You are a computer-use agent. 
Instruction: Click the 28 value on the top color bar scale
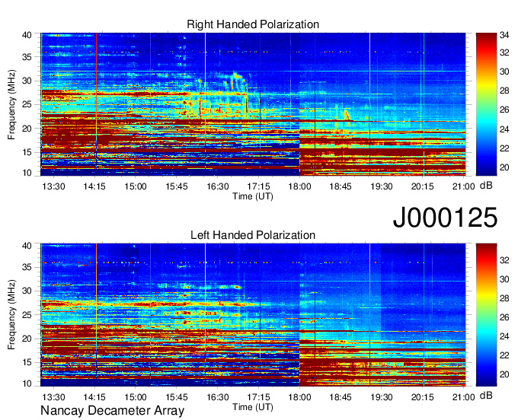click(504, 91)
